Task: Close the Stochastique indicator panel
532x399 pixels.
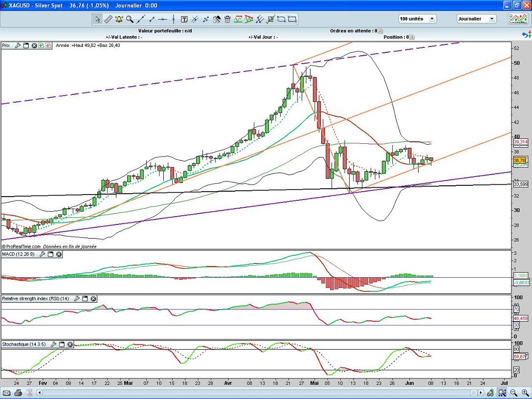Action: (70, 344)
